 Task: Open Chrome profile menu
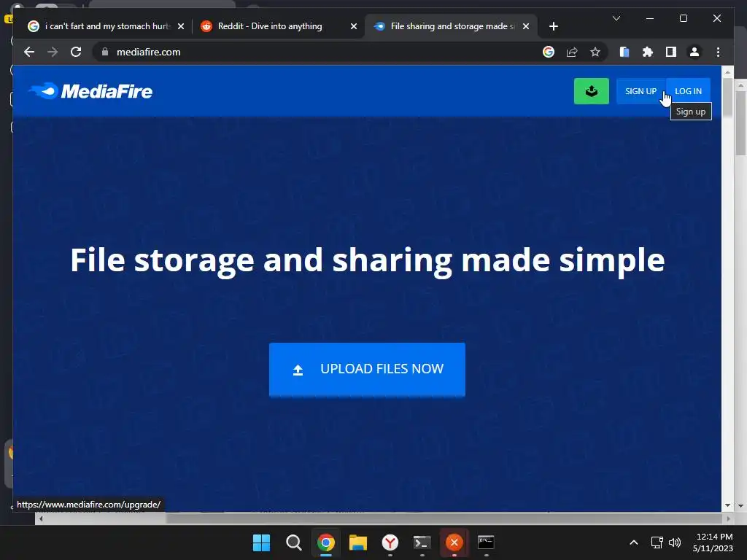[694, 52]
